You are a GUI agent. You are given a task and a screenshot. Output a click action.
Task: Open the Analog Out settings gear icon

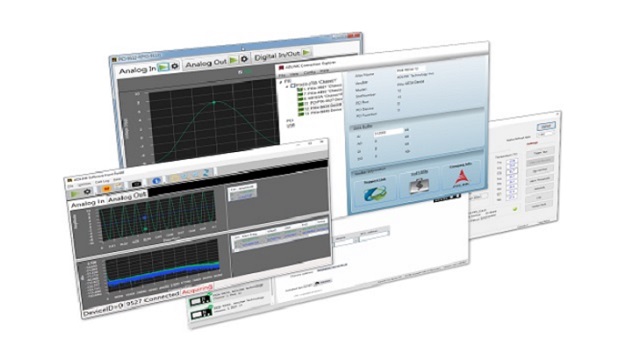click(x=244, y=59)
